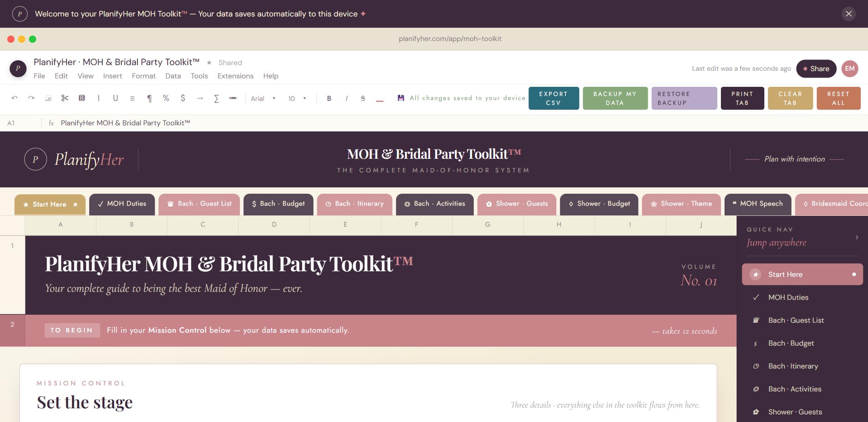Toggle the slanted italic icon near strikethrough
The width and height of the screenshot is (868, 422).
[346, 98]
